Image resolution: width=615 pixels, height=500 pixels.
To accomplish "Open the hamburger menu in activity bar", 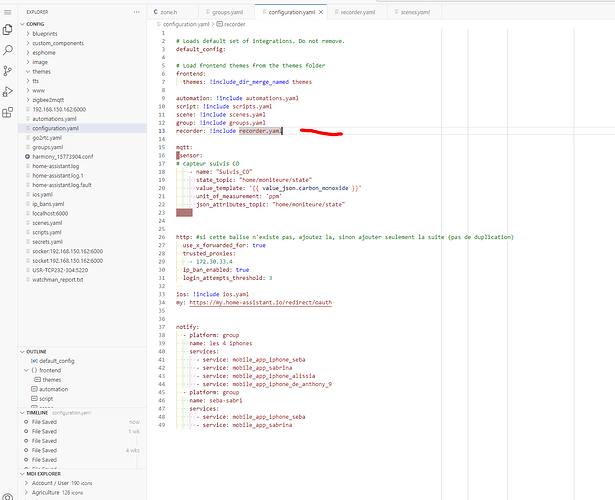I will point(8,11).
